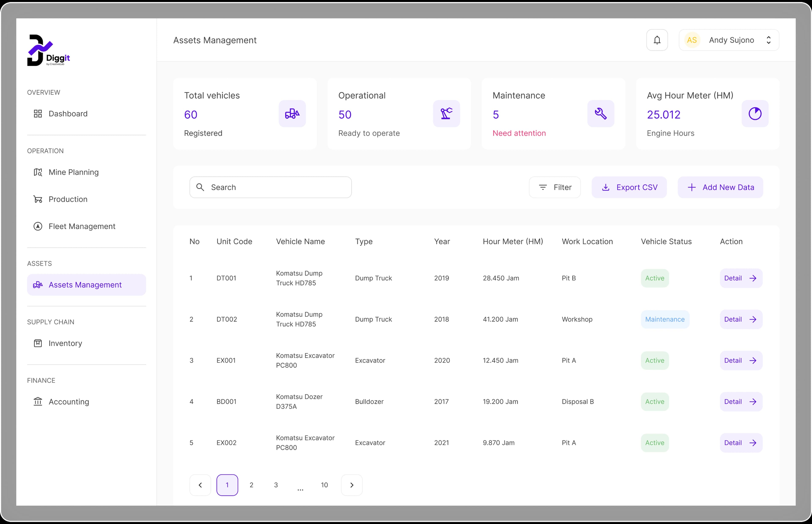Click the plus icon in Add New Data
812x524 pixels.
[692, 187]
